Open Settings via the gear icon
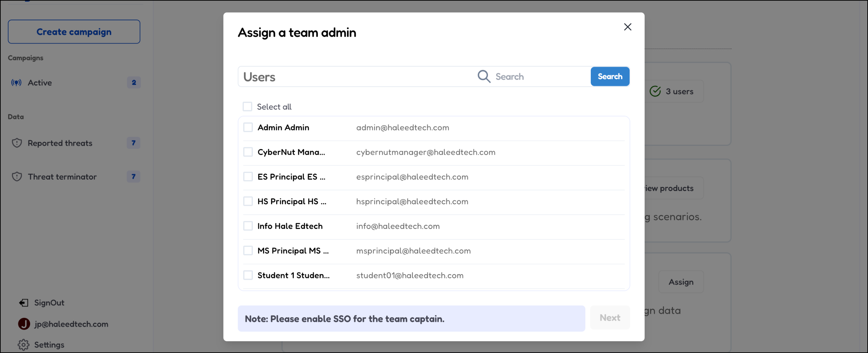The image size is (868, 353). 24,345
